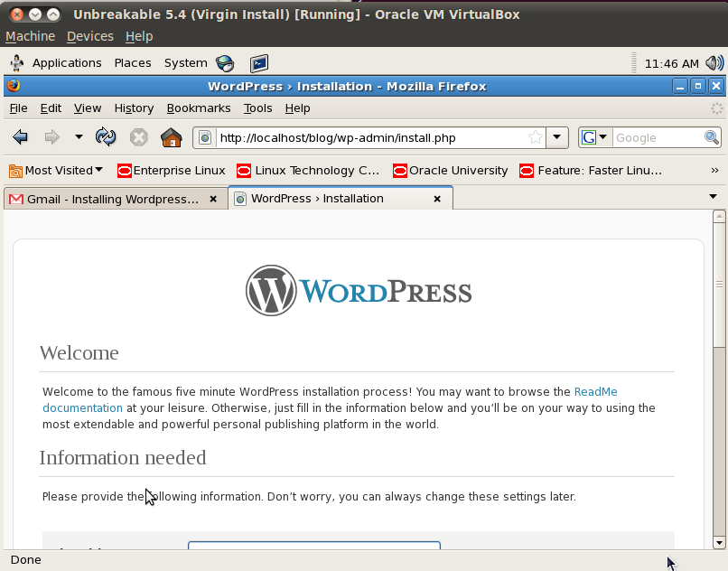This screenshot has height=571, width=728.
Task: Focus the first text field in the install form
Action: pos(313,546)
